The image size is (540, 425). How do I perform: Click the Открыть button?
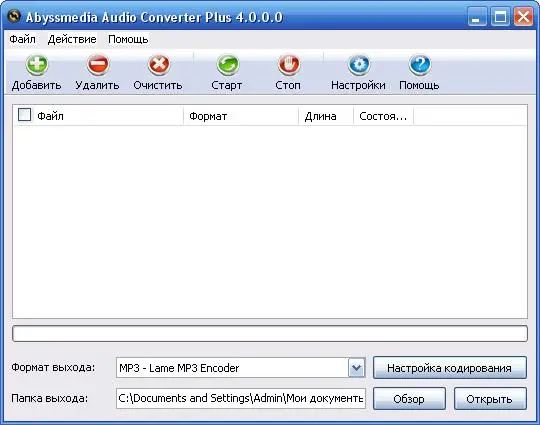(490, 399)
